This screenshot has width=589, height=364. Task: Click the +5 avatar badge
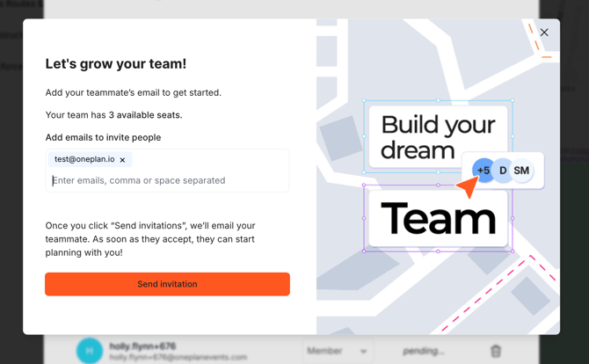tap(484, 171)
